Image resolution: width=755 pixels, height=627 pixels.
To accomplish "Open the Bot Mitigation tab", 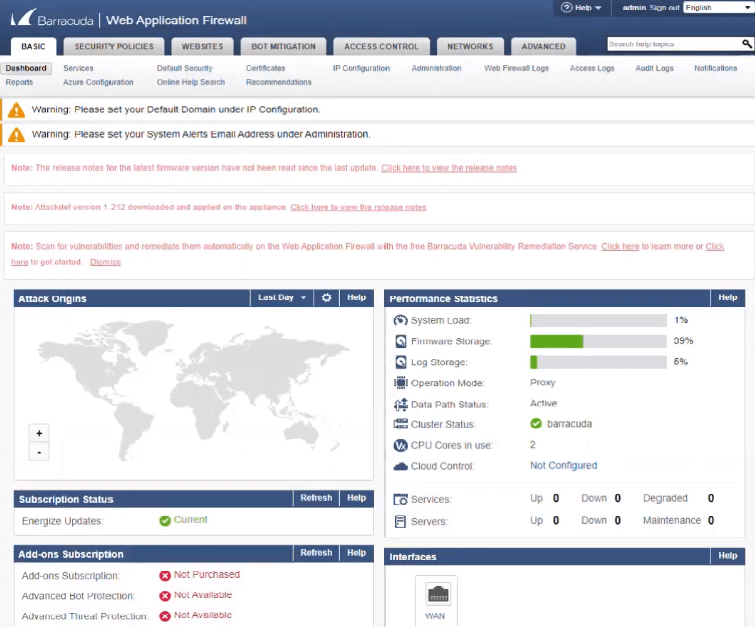I will click(x=284, y=47).
